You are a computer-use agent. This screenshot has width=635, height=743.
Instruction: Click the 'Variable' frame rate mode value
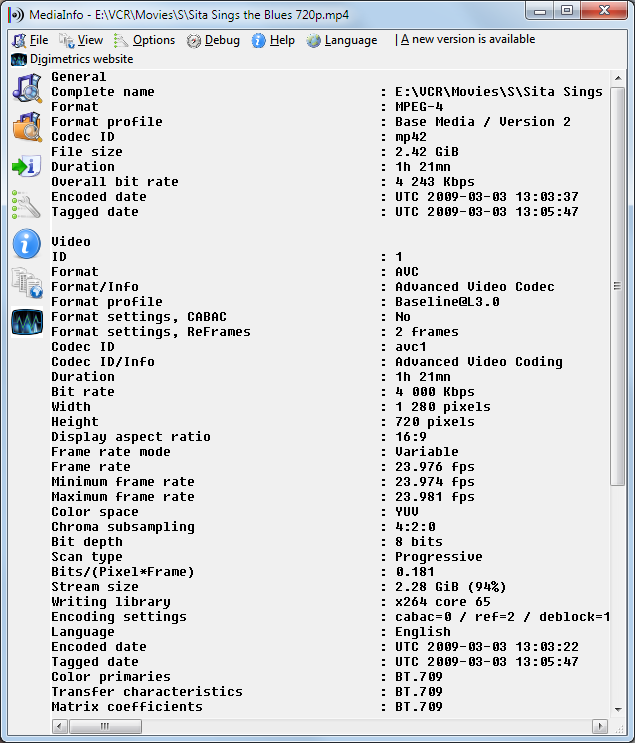point(427,452)
